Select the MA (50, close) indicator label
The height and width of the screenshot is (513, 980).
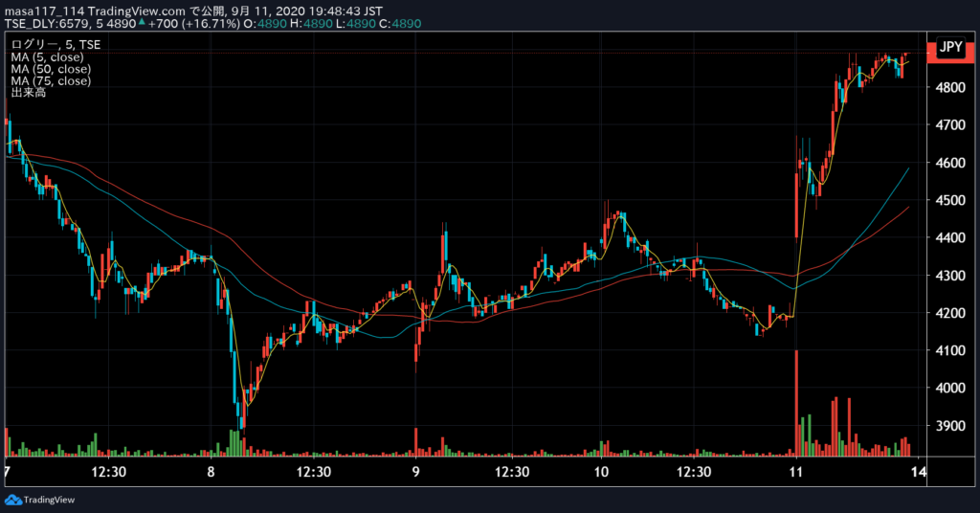51,69
